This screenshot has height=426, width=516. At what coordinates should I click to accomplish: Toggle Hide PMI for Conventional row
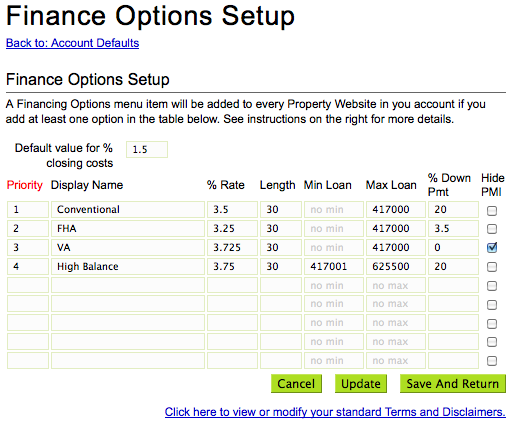[x=492, y=211]
